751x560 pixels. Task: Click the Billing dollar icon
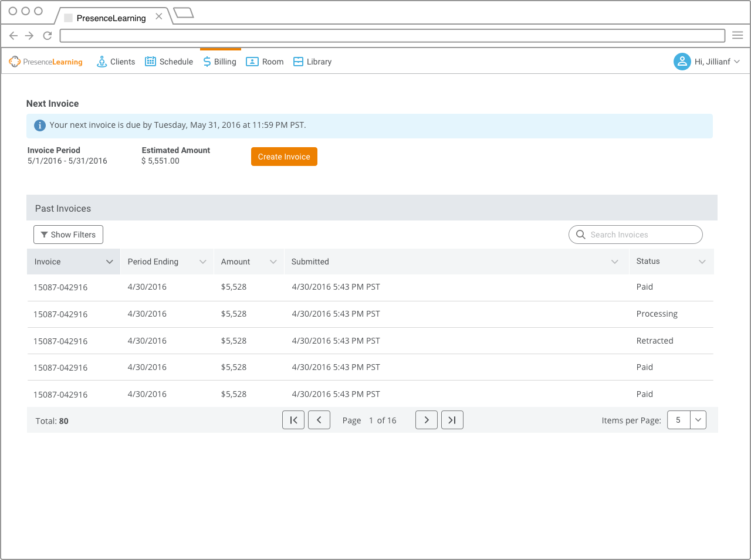207,62
